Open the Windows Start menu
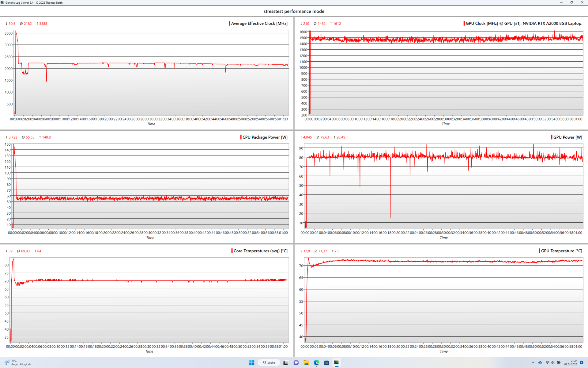588x368 pixels. (x=251, y=362)
